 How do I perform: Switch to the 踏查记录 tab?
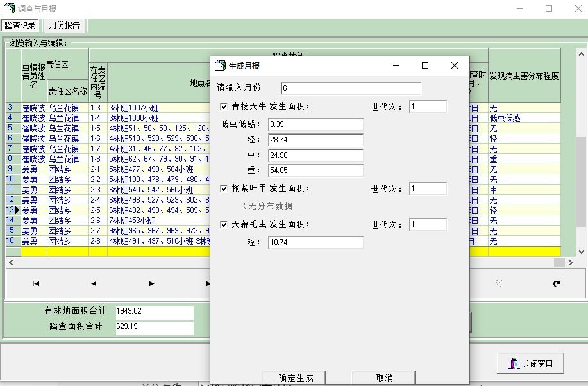click(x=21, y=26)
